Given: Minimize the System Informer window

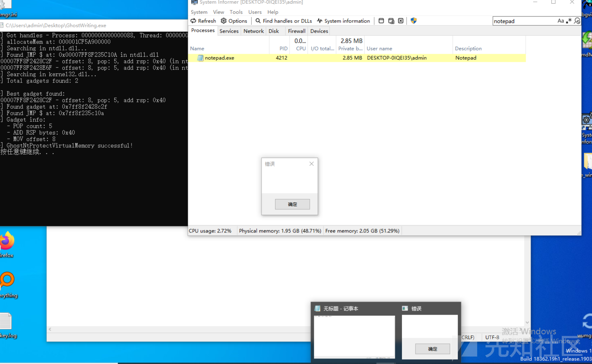Looking at the screenshot, I should 535,2.
